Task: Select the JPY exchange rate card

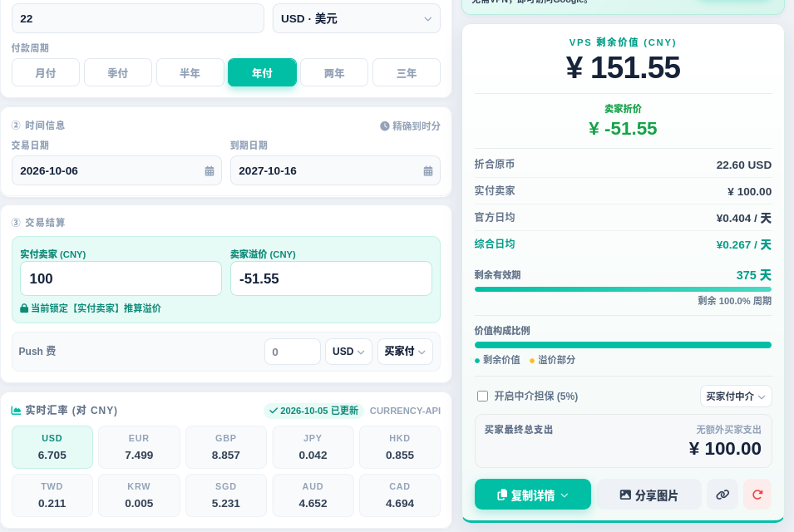Action: (x=313, y=447)
